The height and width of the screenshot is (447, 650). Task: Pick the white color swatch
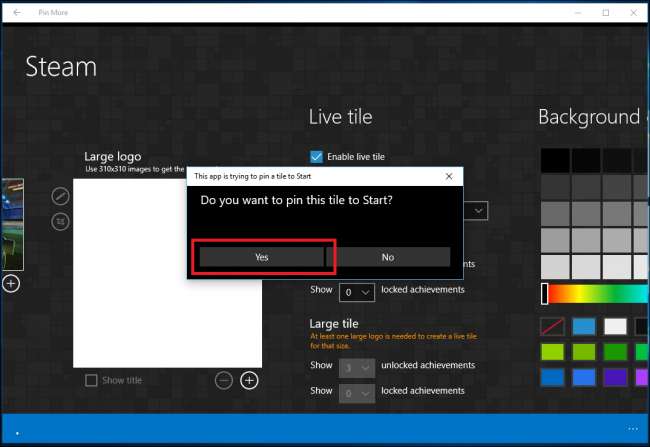pos(615,327)
